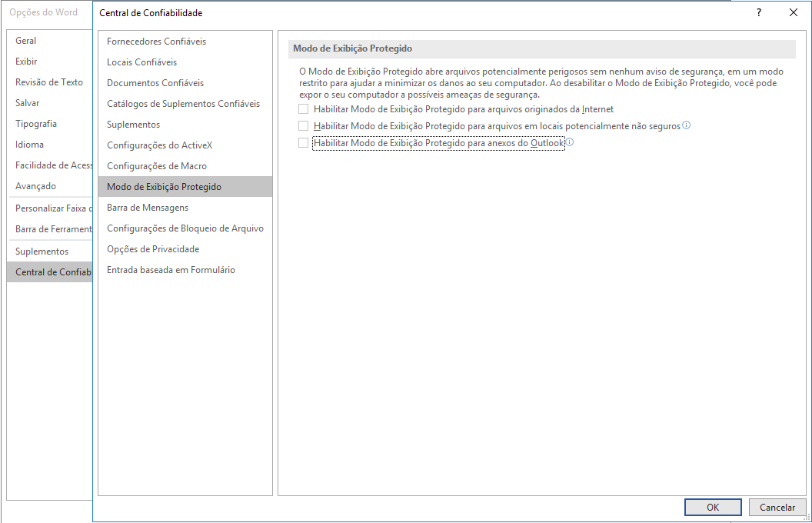The width and height of the screenshot is (812, 523).
Task: Select Barra de Mensagens option
Action: click(148, 208)
